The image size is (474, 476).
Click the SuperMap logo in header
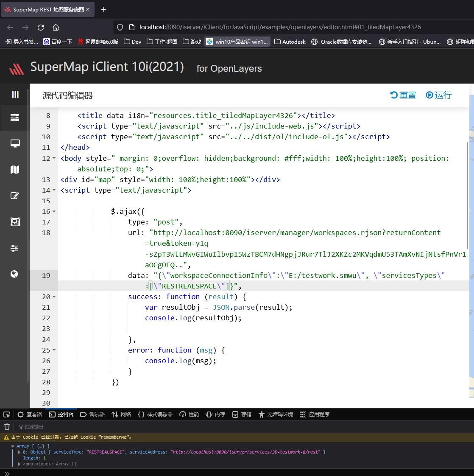pos(17,69)
